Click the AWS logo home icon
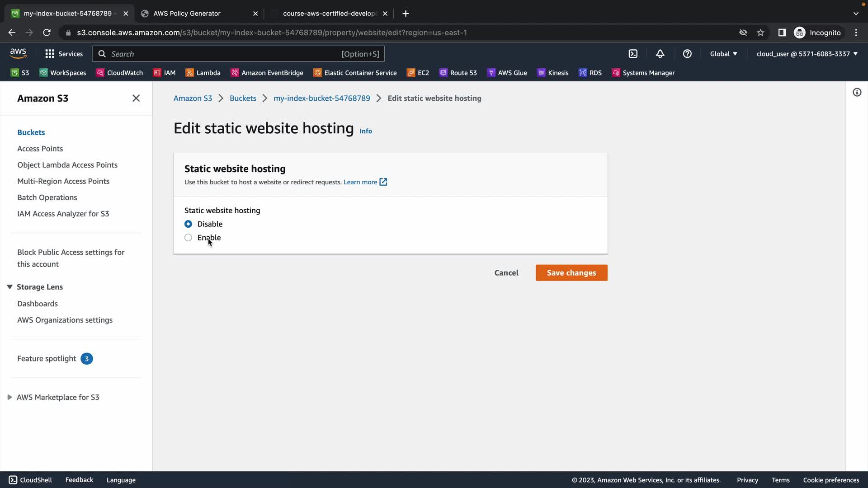Image resolution: width=868 pixels, height=488 pixels. point(18,53)
